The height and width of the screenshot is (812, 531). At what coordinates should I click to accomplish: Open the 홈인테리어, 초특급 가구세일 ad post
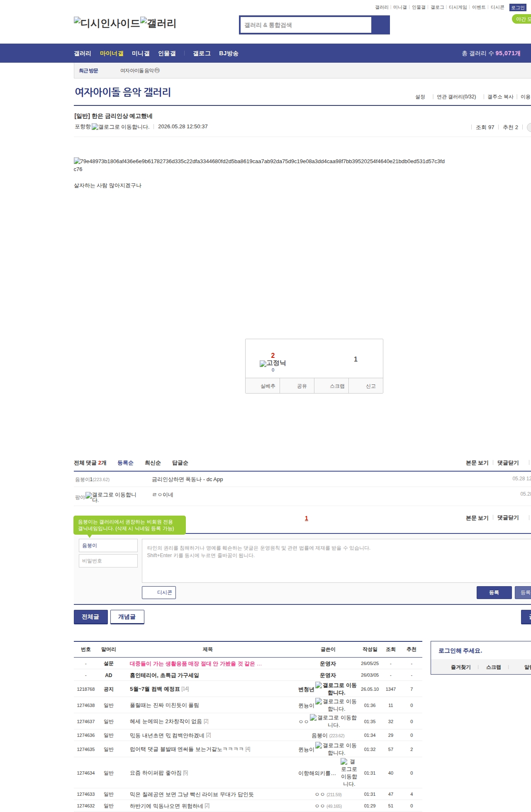[x=164, y=675]
